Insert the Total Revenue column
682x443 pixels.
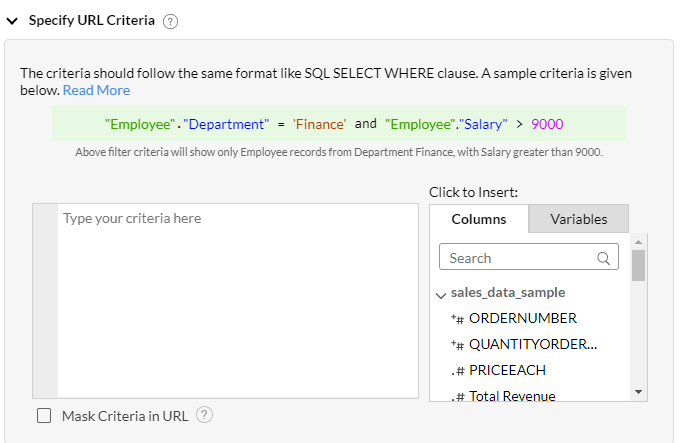(x=511, y=396)
